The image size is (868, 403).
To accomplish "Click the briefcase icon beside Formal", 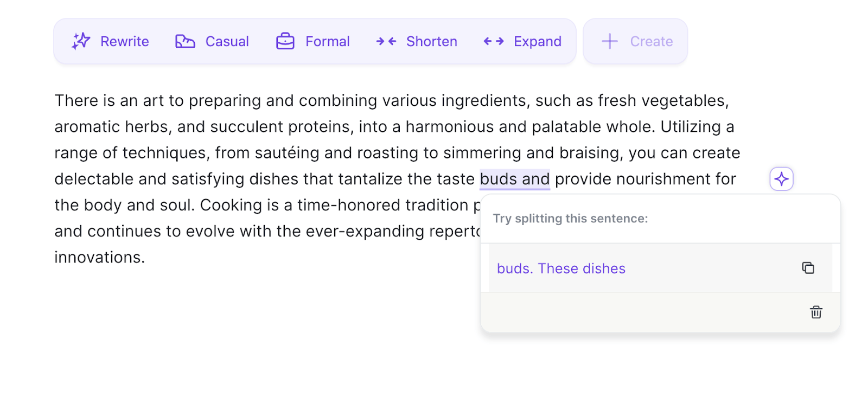I will coord(285,41).
